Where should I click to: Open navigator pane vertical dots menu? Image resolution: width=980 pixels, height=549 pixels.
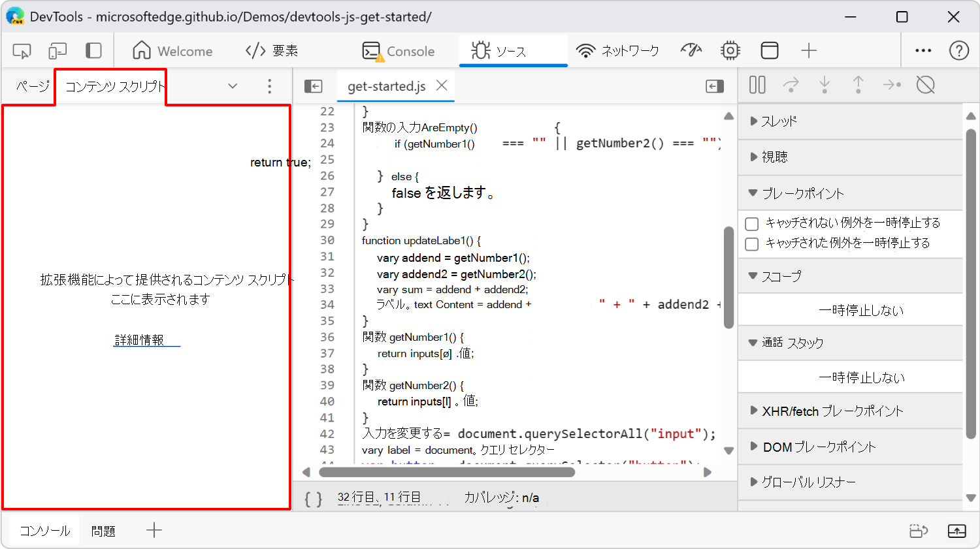(270, 86)
